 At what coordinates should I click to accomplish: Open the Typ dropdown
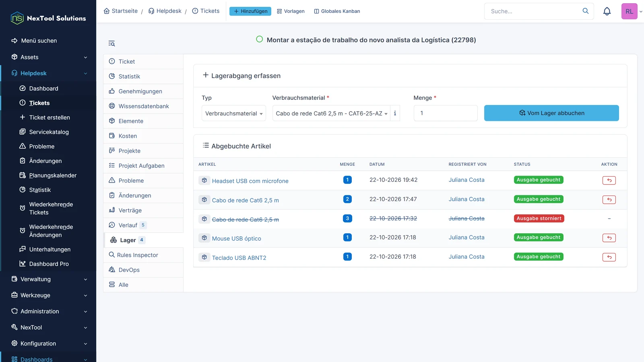point(234,113)
